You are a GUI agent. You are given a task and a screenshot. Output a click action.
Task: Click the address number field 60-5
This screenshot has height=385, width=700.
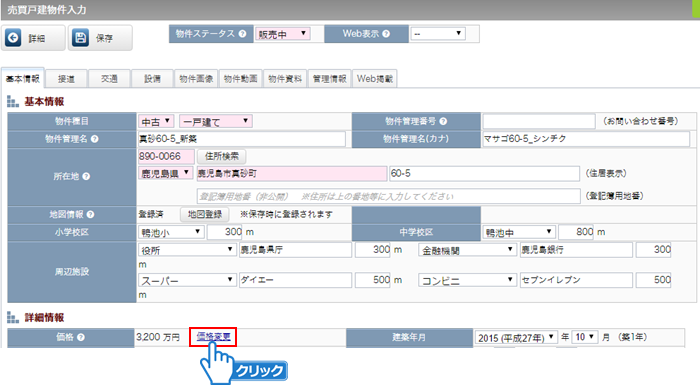point(484,173)
